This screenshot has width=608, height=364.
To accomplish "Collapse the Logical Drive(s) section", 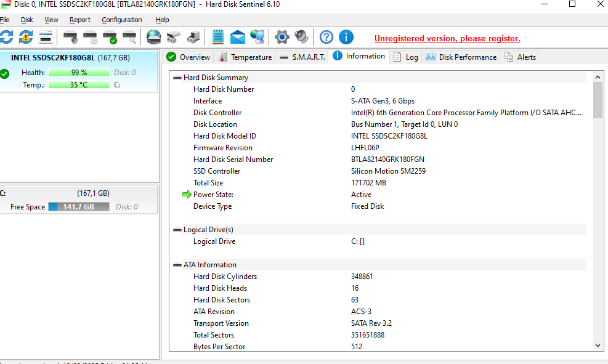I will click(x=177, y=230).
